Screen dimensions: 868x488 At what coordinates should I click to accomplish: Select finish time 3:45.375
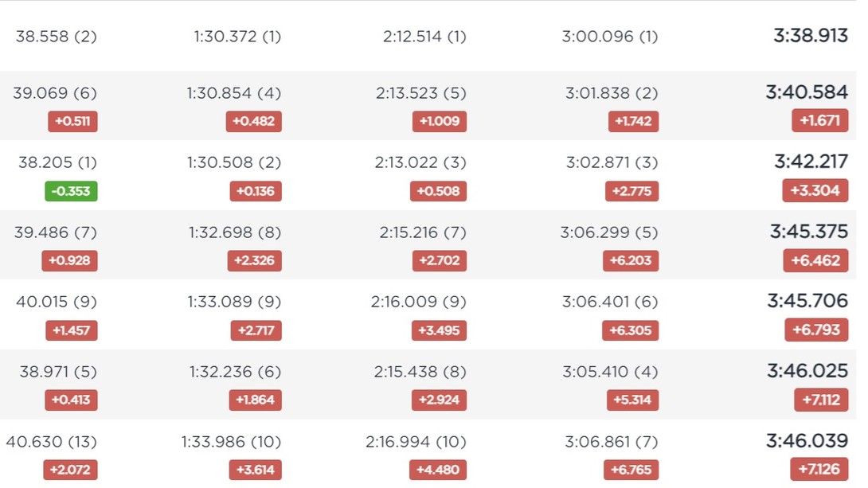click(809, 232)
